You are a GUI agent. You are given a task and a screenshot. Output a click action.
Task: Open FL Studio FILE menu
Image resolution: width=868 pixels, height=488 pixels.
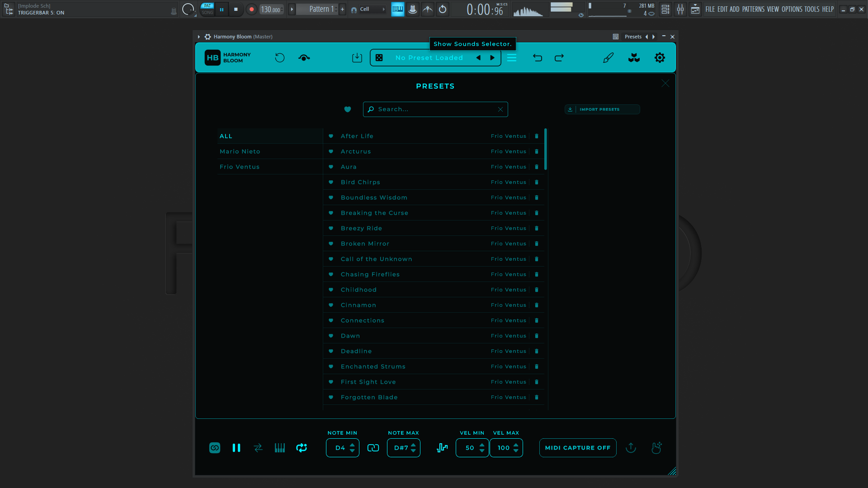710,9
